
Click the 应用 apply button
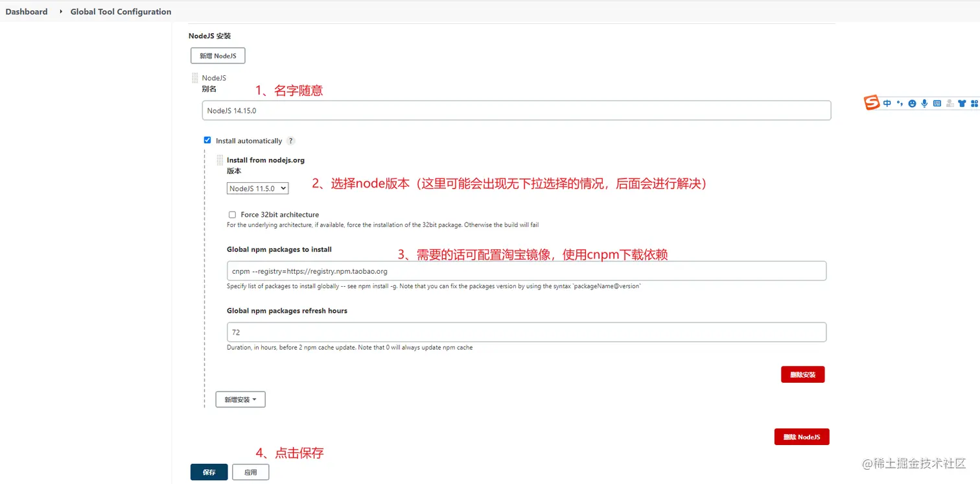pyautogui.click(x=250, y=472)
